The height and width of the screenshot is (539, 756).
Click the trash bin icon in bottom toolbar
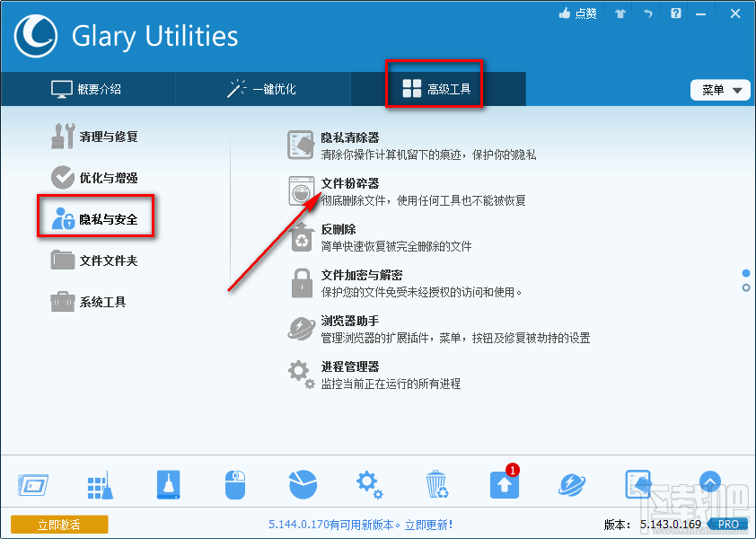(x=436, y=483)
